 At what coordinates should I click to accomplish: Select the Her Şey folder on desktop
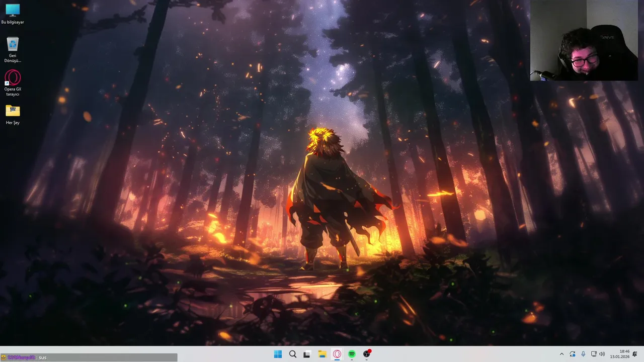(x=13, y=114)
